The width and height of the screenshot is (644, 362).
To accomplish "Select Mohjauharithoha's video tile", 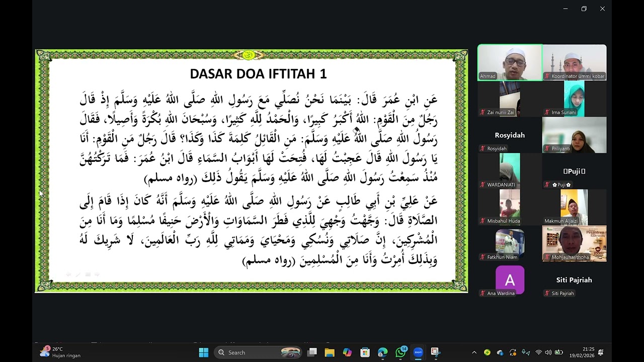I will [x=574, y=243].
